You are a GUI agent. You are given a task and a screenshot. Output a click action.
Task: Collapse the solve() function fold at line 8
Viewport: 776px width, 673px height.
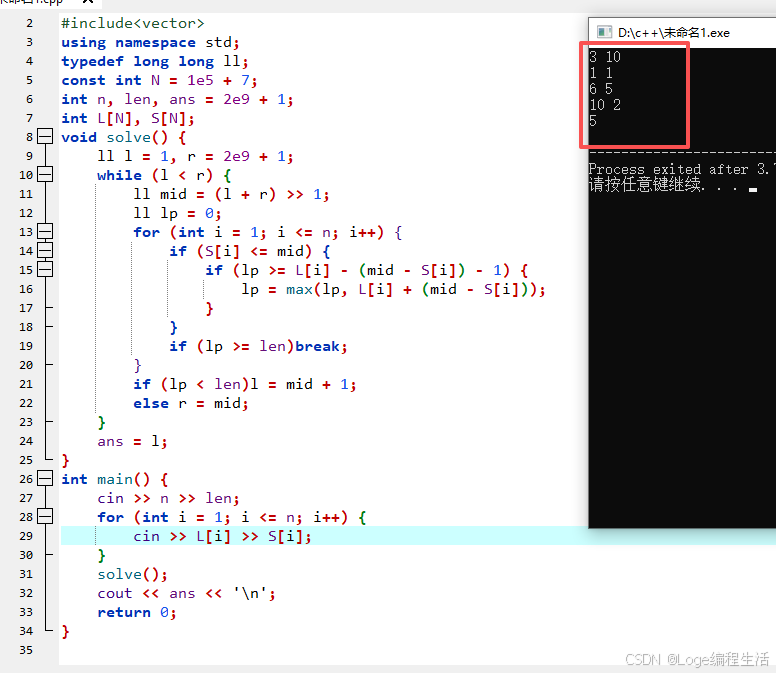pyautogui.click(x=45, y=136)
